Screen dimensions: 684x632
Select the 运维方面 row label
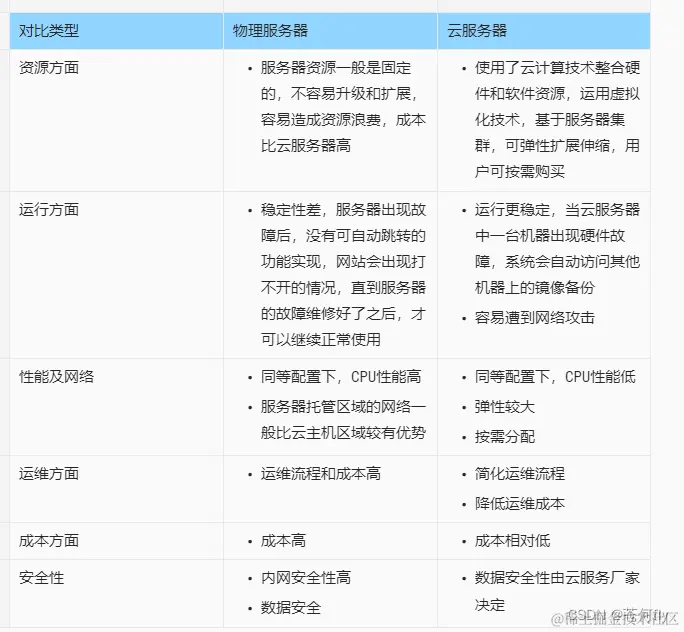(49, 474)
